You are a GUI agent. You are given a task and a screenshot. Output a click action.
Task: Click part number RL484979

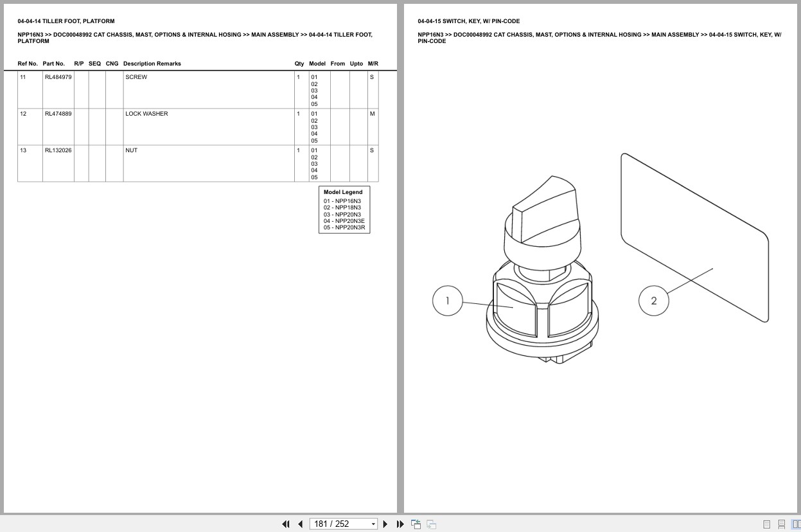click(x=58, y=77)
